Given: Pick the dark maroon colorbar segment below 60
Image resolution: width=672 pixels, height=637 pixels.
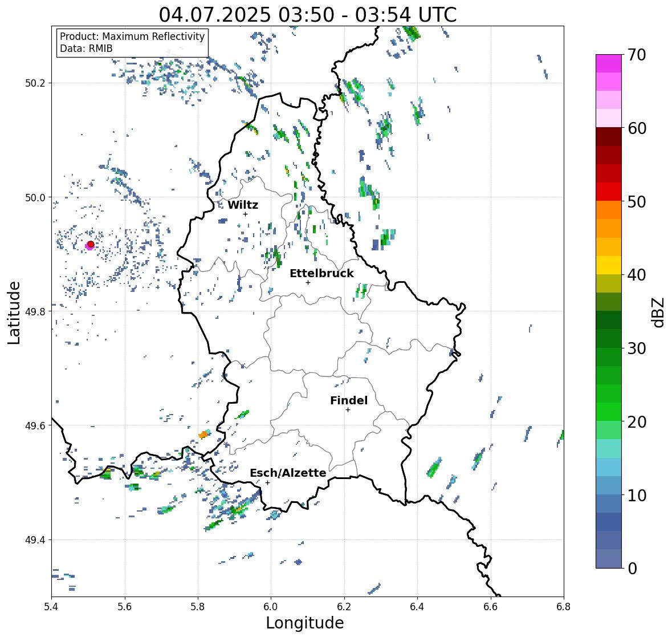Looking at the screenshot, I should (x=609, y=136).
